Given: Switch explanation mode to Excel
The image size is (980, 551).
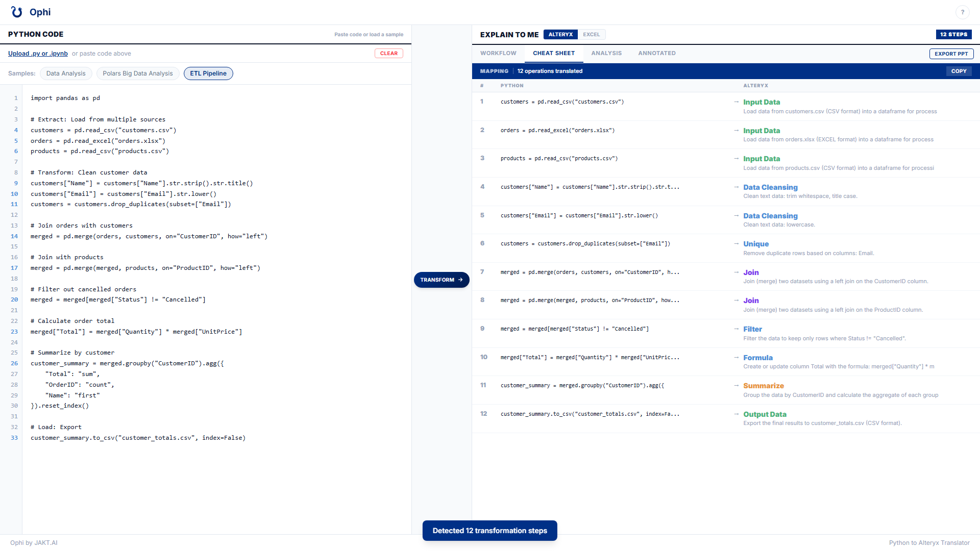Looking at the screenshot, I should [x=591, y=35].
